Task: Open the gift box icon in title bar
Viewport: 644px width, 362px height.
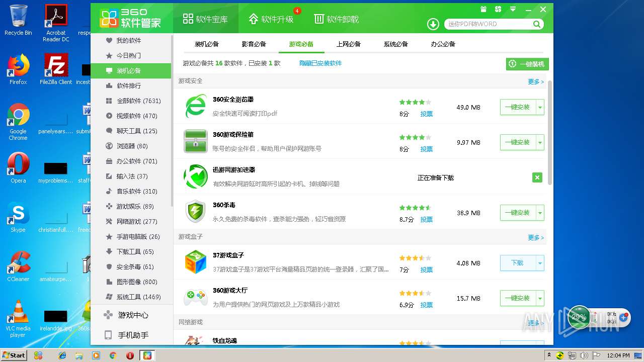Action: [484, 9]
